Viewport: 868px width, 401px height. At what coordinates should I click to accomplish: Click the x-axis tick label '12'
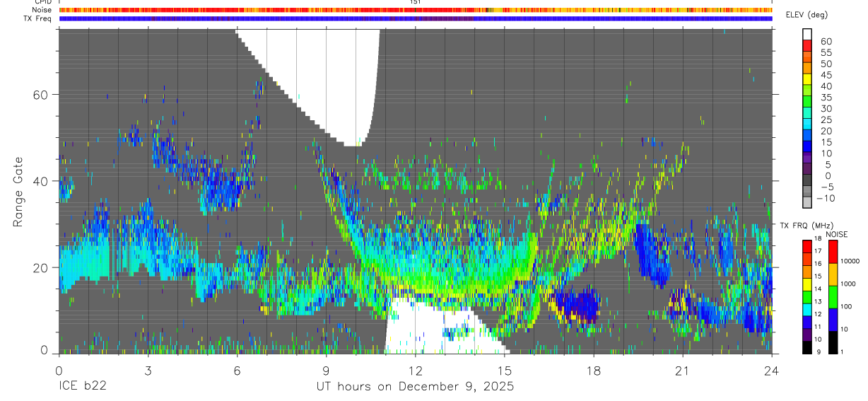click(415, 371)
